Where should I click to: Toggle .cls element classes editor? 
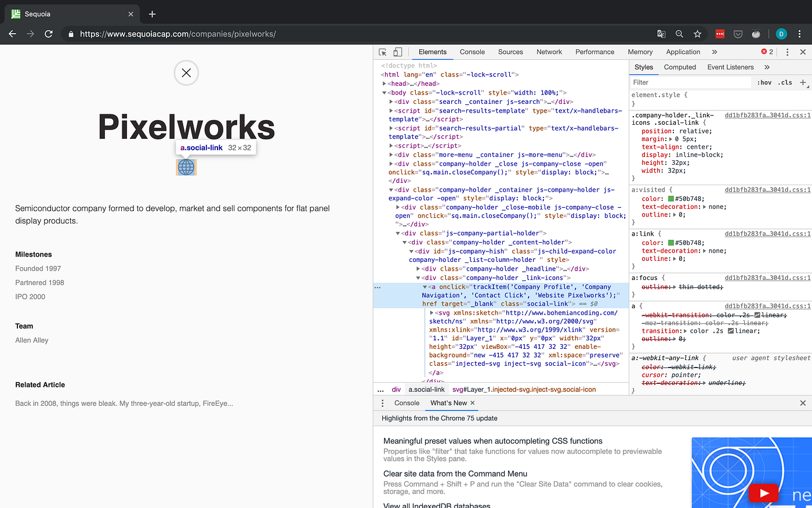click(x=784, y=82)
